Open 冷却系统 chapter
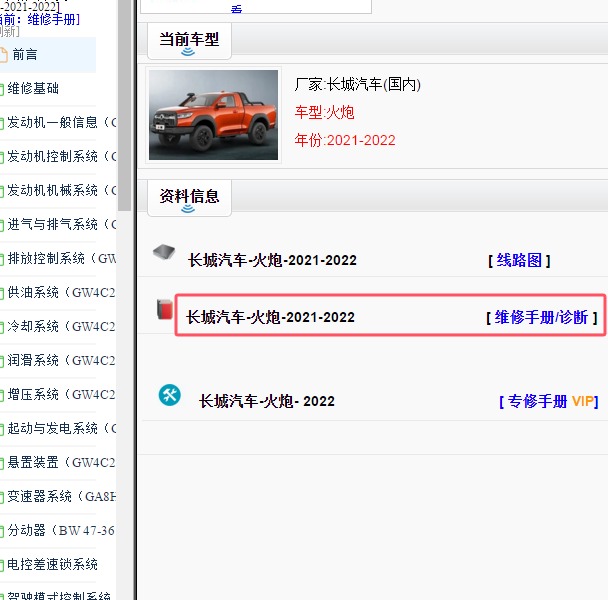 click(x=61, y=326)
